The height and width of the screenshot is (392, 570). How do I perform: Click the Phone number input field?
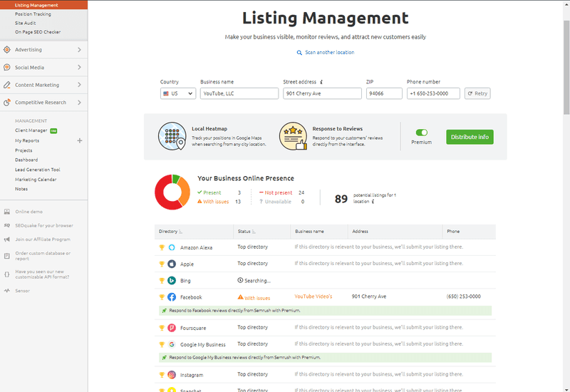point(433,93)
